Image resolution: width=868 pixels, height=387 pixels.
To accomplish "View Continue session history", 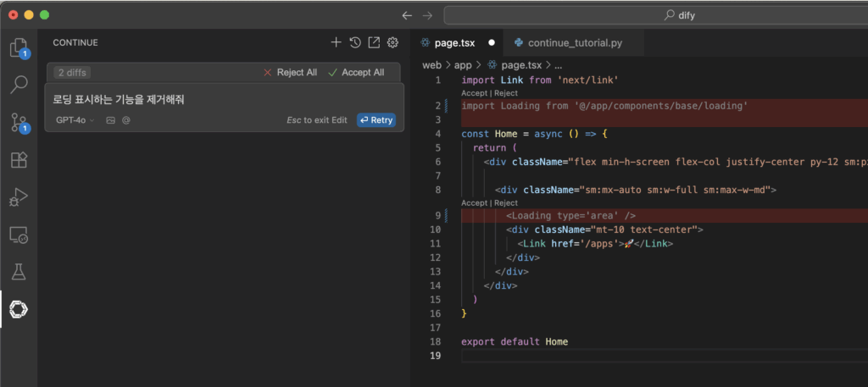I will click(355, 42).
